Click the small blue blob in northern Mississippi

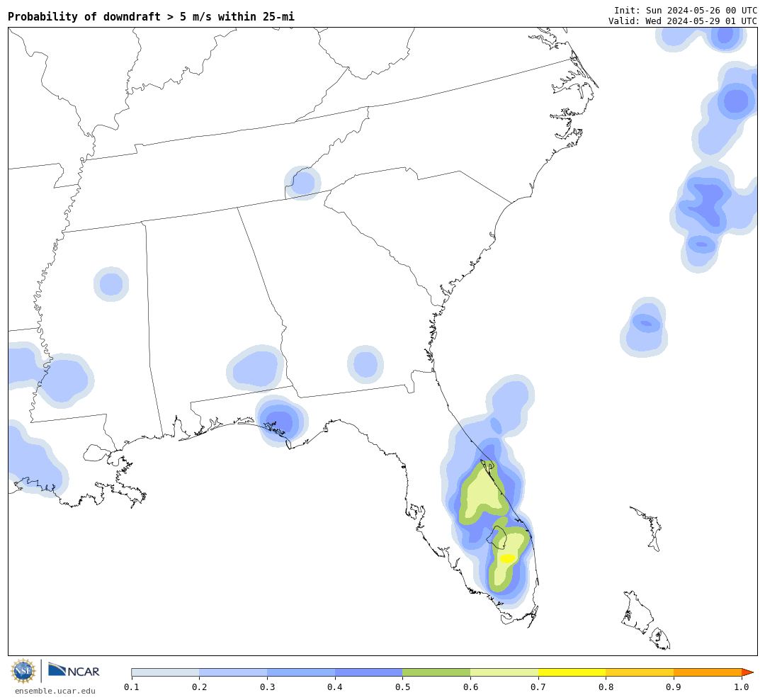(111, 284)
